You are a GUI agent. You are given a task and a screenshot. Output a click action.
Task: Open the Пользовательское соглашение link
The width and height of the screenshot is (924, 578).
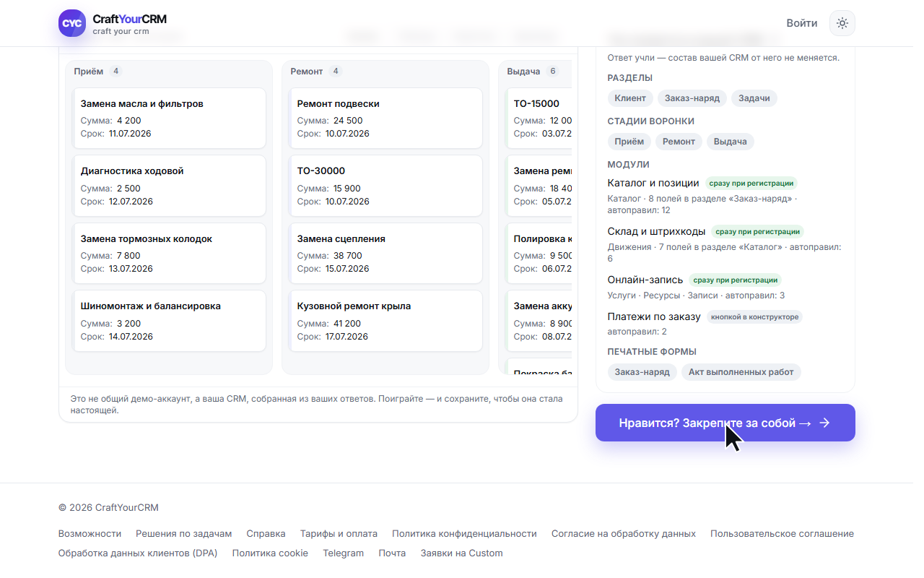[782, 534]
